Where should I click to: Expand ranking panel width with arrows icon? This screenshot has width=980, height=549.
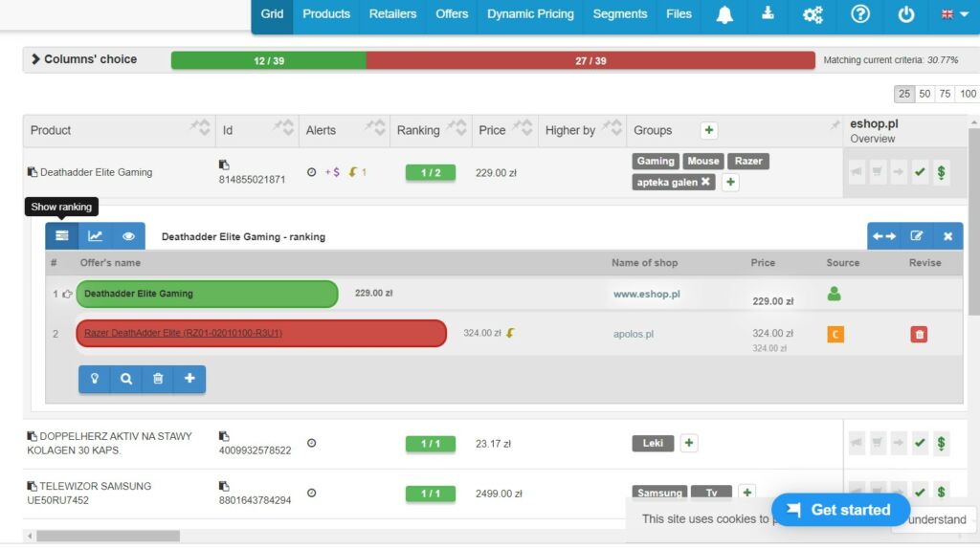tap(883, 236)
